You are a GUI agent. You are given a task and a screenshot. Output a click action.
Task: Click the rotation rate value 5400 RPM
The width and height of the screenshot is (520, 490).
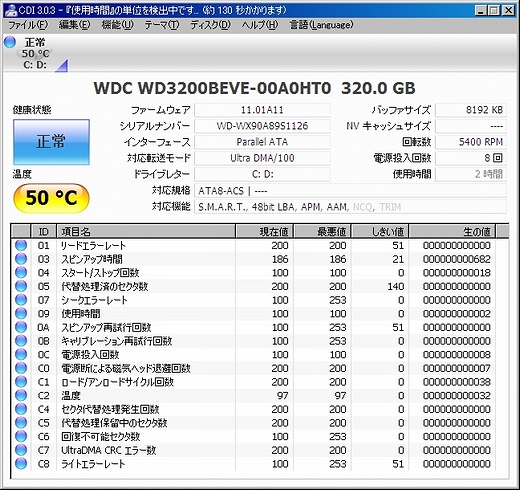coord(471,142)
